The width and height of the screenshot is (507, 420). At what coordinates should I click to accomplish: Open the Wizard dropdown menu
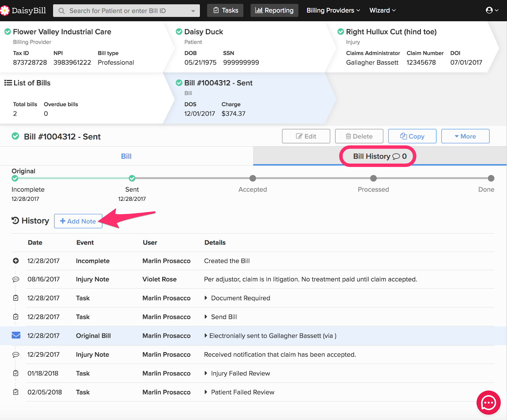pyautogui.click(x=382, y=10)
